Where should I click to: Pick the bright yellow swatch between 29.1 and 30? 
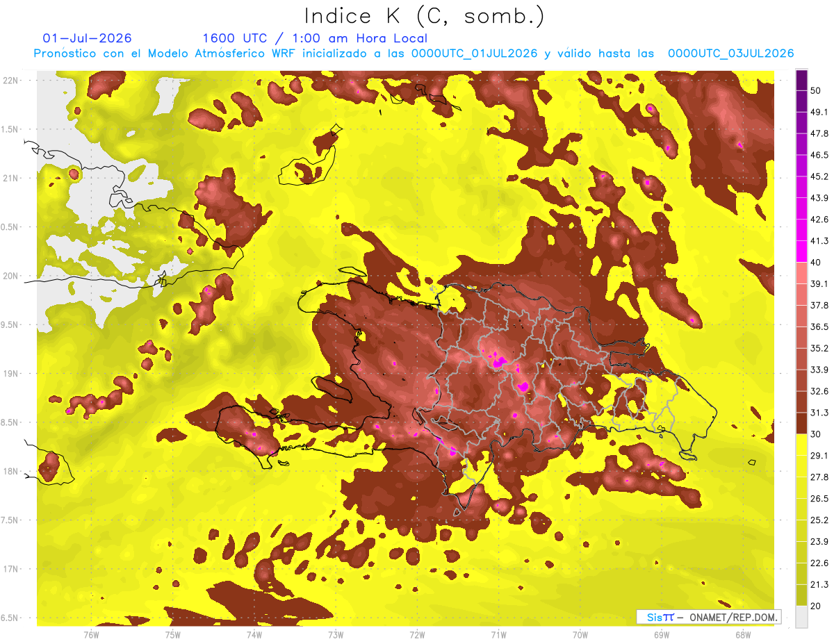click(x=801, y=445)
